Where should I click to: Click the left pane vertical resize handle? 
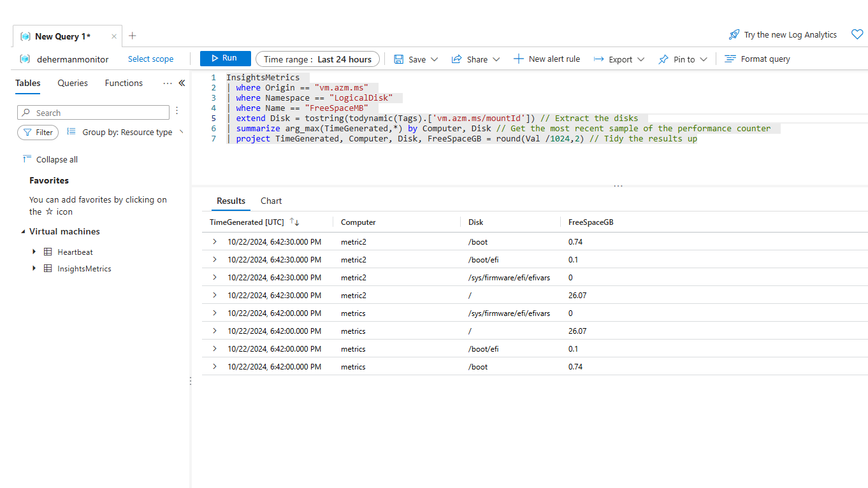click(190, 381)
